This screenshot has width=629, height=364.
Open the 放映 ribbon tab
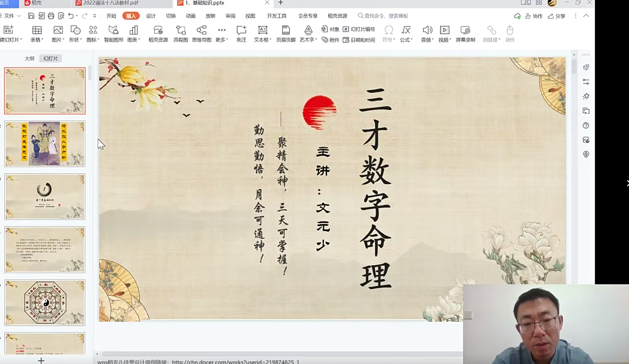point(210,16)
